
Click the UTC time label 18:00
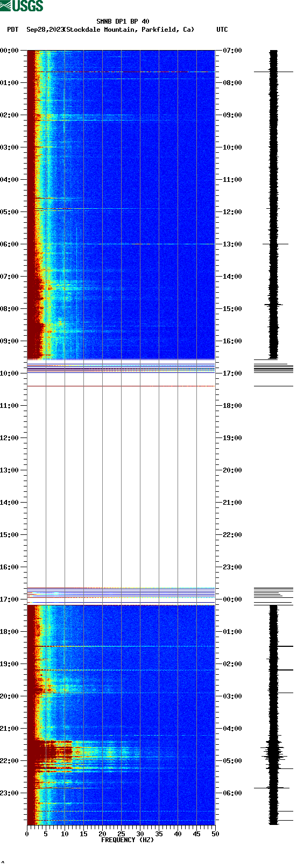[x=232, y=406]
